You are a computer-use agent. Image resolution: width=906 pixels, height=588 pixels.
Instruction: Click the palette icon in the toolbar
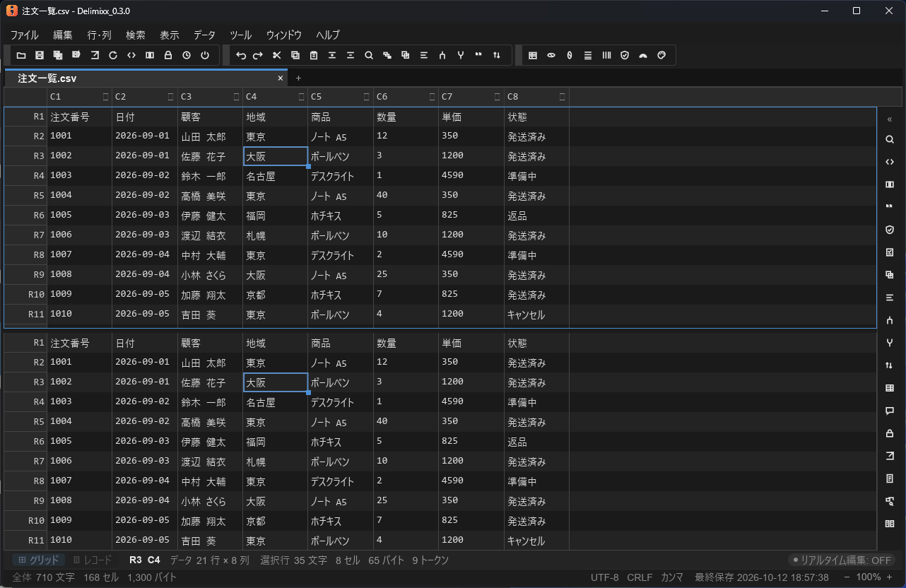(661, 55)
